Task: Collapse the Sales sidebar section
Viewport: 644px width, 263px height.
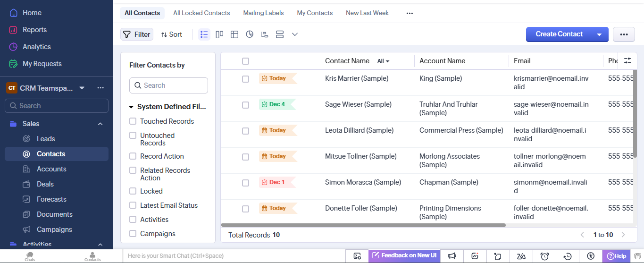Action: click(100, 124)
